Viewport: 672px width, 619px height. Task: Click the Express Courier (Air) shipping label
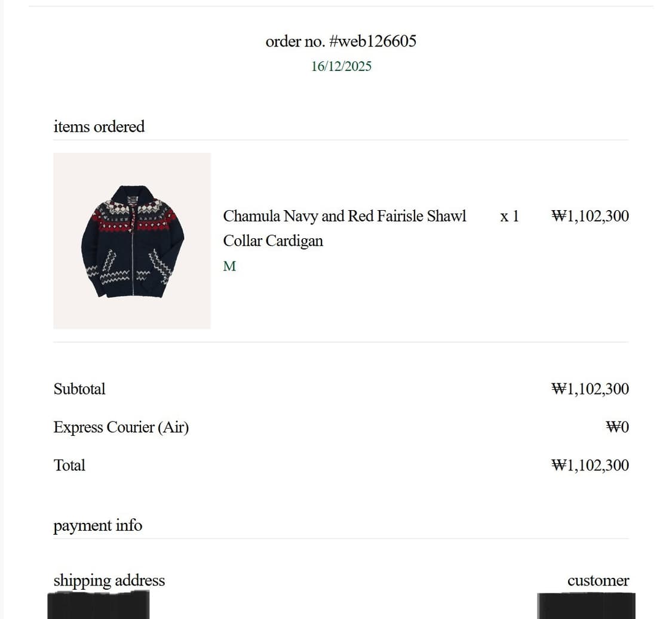click(121, 427)
